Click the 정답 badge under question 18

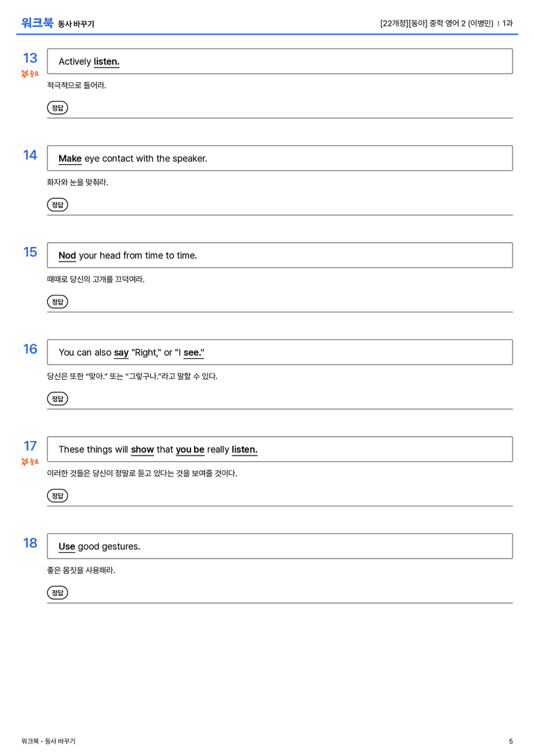pyautogui.click(x=57, y=593)
